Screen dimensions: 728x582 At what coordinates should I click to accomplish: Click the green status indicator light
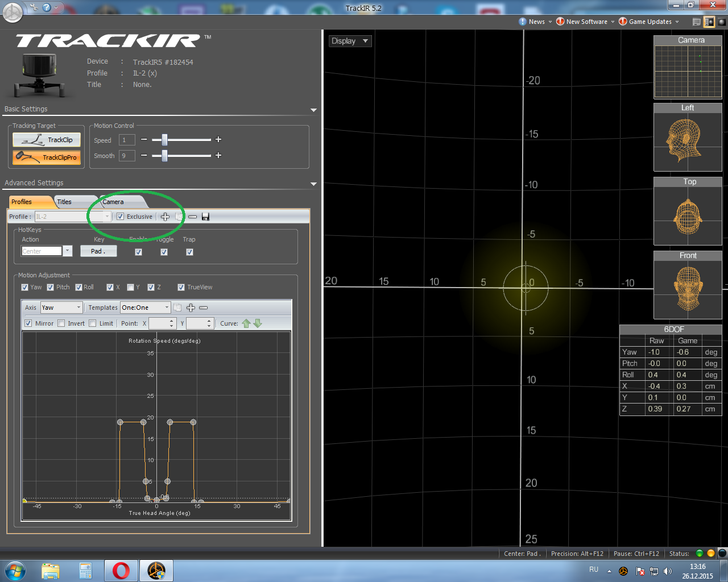click(700, 553)
